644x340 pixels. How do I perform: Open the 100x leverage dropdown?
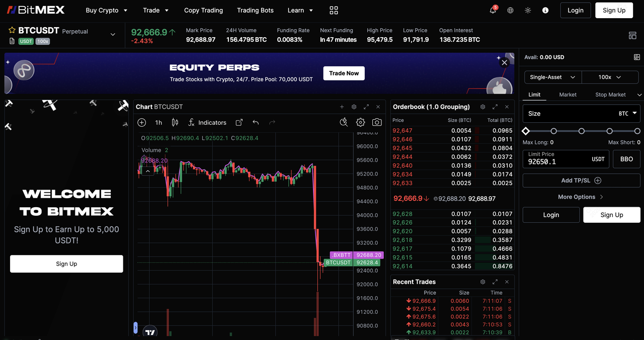point(609,77)
